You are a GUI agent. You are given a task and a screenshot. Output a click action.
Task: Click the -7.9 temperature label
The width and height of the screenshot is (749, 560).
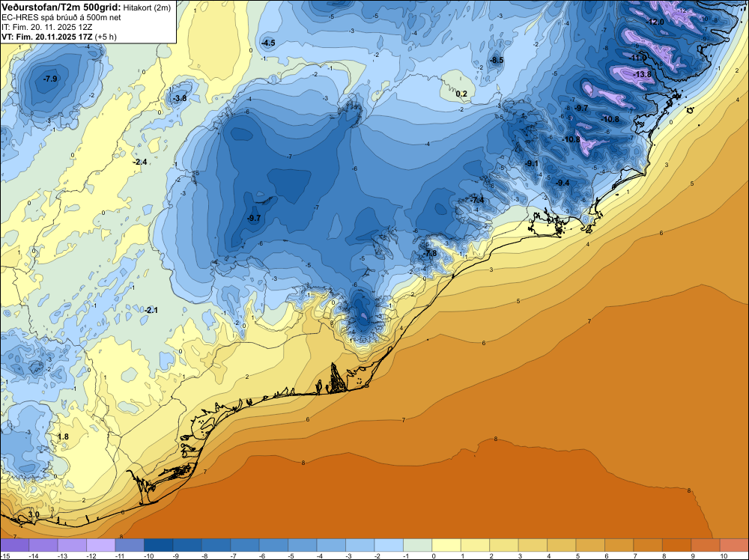(x=49, y=79)
